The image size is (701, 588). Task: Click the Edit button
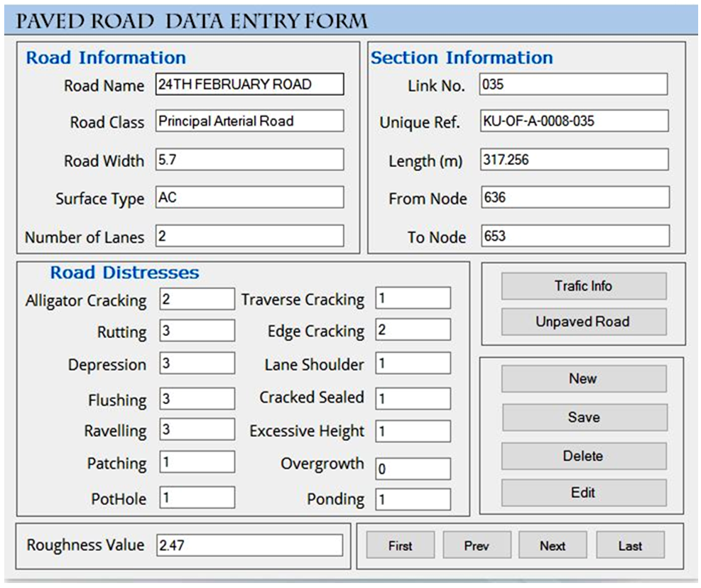[x=583, y=493]
